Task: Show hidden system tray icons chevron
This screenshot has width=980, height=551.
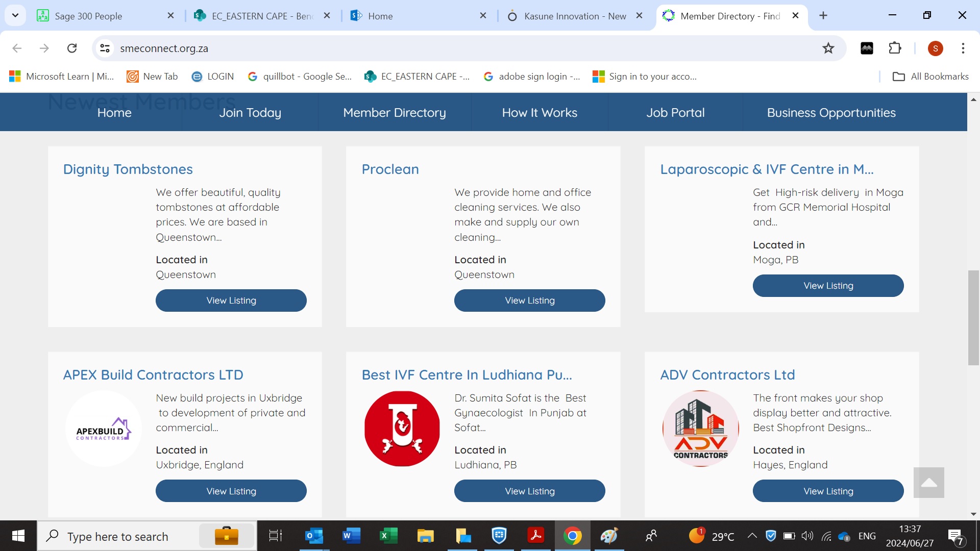Action: (752, 536)
